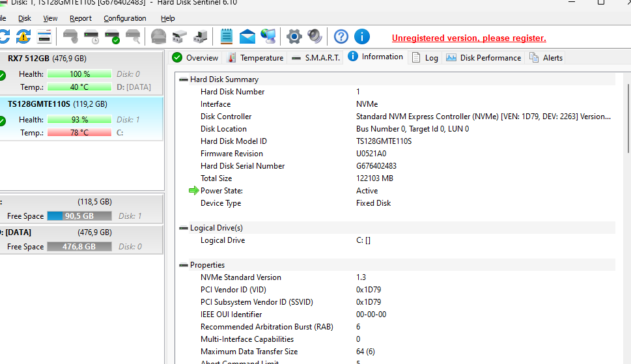Click the blue notepad report icon

[x=227, y=36]
